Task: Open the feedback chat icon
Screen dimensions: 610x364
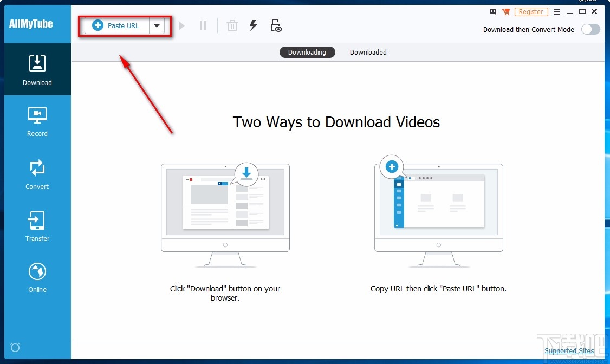Action: [x=493, y=12]
